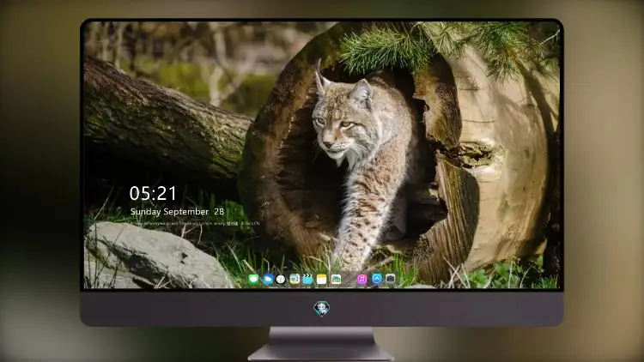The image size is (644, 362).
Task: Click the logo badge on monitor chin
Action: pos(322,309)
